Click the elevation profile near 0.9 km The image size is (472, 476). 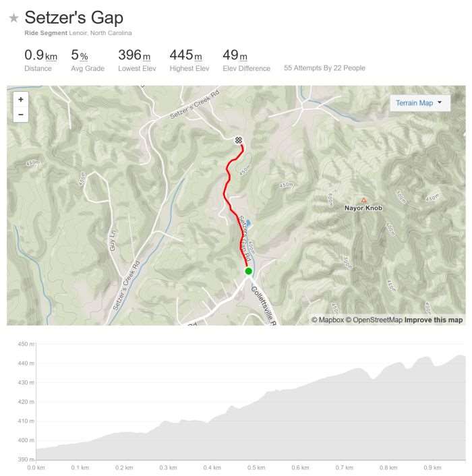point(432,410)
